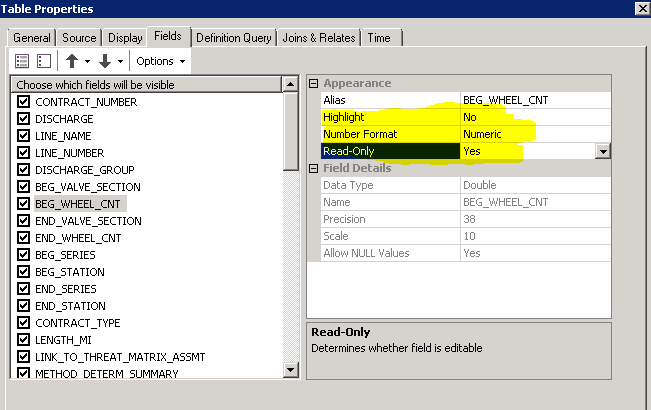
Task: Open the Options dropdown menu
Action: tap(161, 61)
